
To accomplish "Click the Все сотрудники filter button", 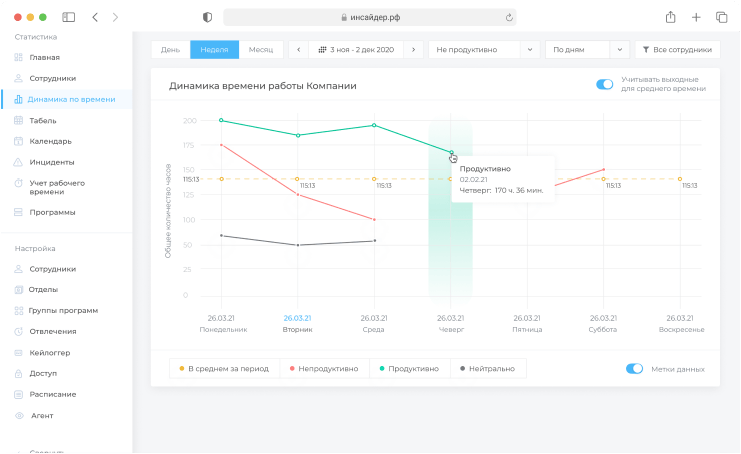I will click(x=677, y=49).
